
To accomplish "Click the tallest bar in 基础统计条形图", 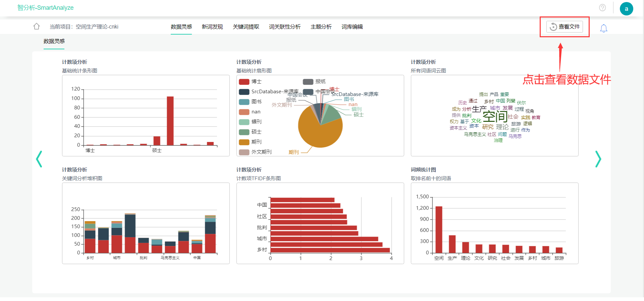I will 170,121.
